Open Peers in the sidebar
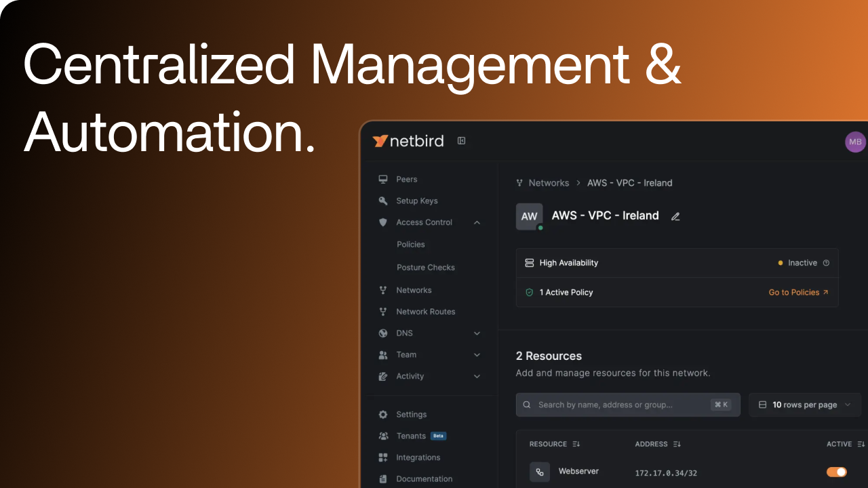 406,180
